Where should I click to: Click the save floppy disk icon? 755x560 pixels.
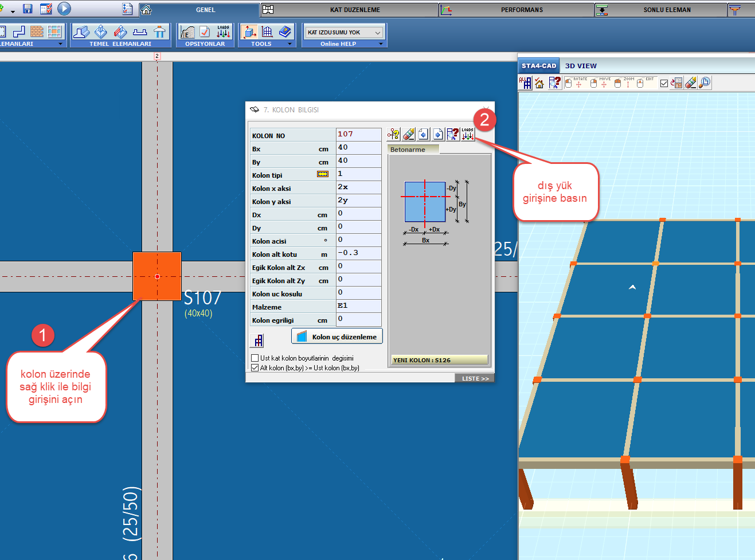pyautogui.click(x=28, y=9)
